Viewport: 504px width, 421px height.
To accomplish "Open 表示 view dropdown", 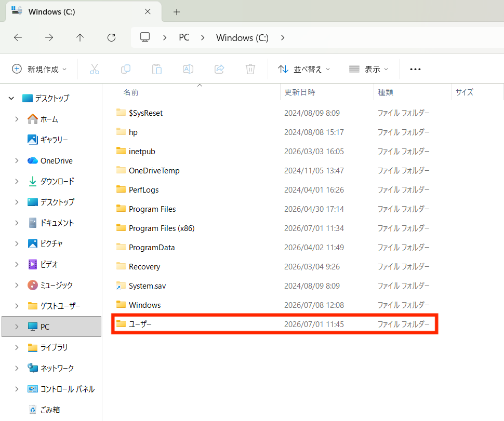I will [369, 69].
